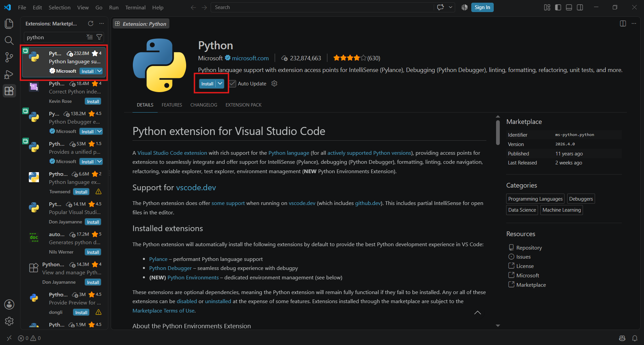Image resolution: width=644 pixels, height=345 pixels.
Task: Customize layout from the title bar
Action: pos(547,7)
